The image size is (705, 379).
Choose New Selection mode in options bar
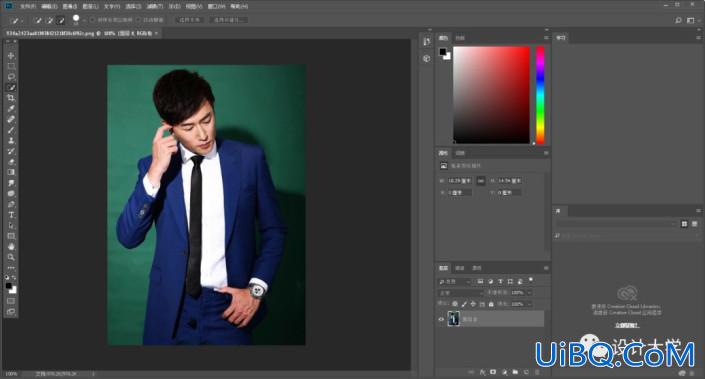click(x=39, y=20)
